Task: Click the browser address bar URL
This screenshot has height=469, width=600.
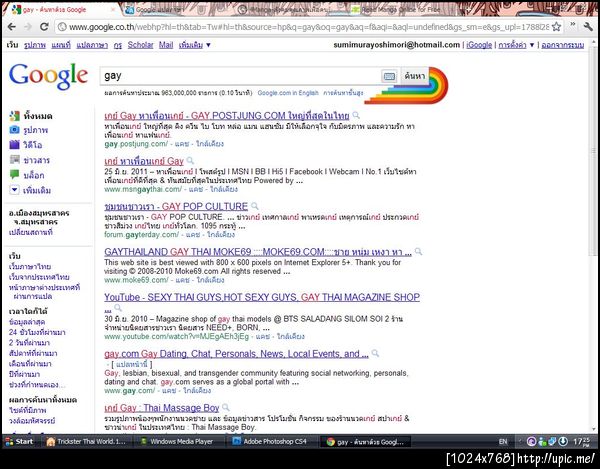Action: [308, 27]
